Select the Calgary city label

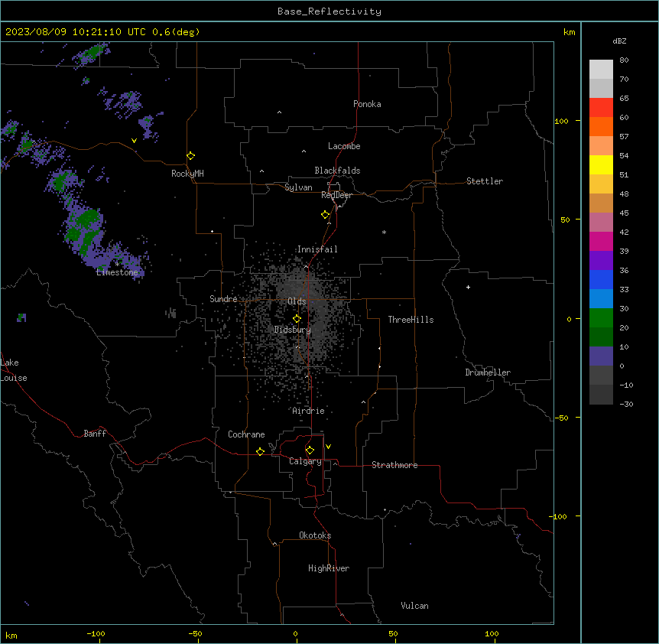(306, 461)
